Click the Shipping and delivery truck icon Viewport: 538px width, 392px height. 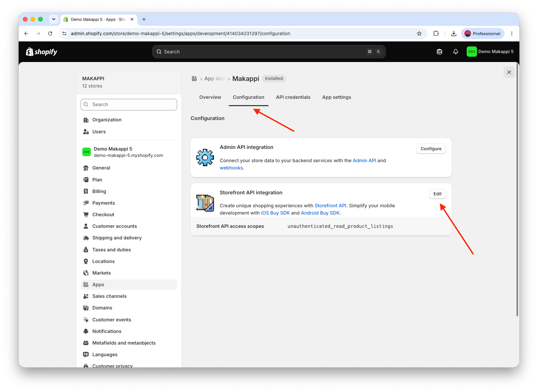(86, 238)
